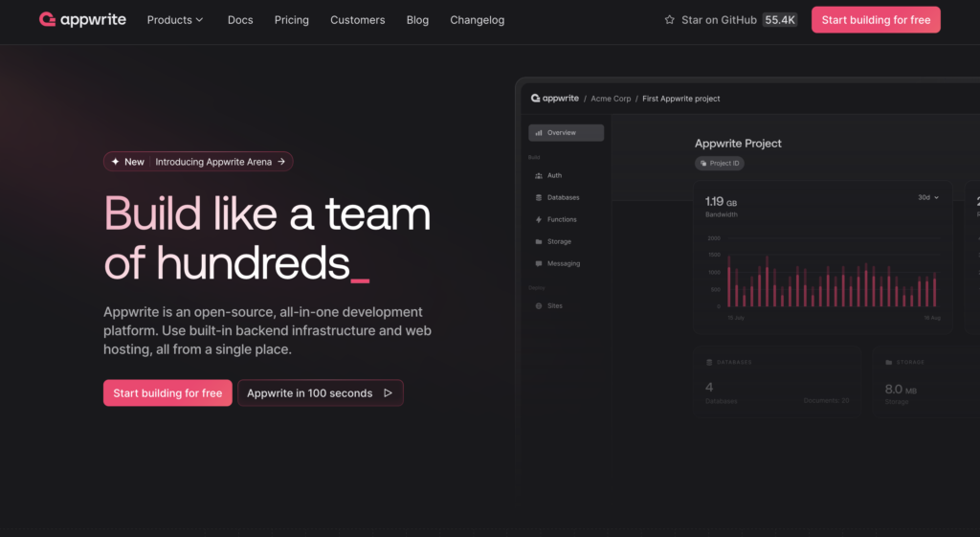
Task: Click the GitHub star icon
Action: point(669,20)
